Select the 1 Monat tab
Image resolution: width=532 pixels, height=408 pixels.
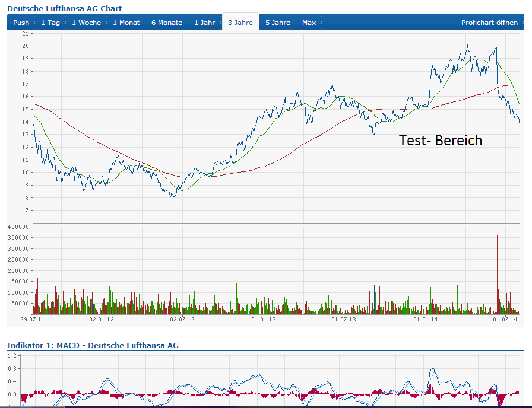point(126,23)
